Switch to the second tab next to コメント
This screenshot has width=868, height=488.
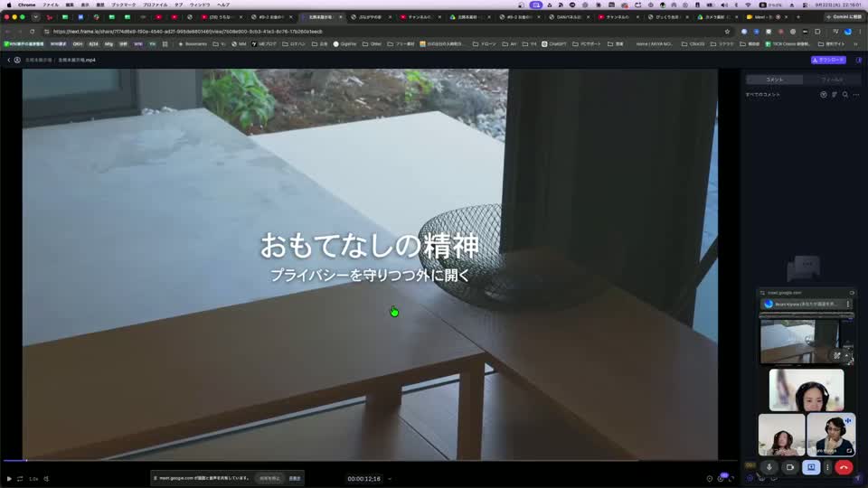pos(832,80)
